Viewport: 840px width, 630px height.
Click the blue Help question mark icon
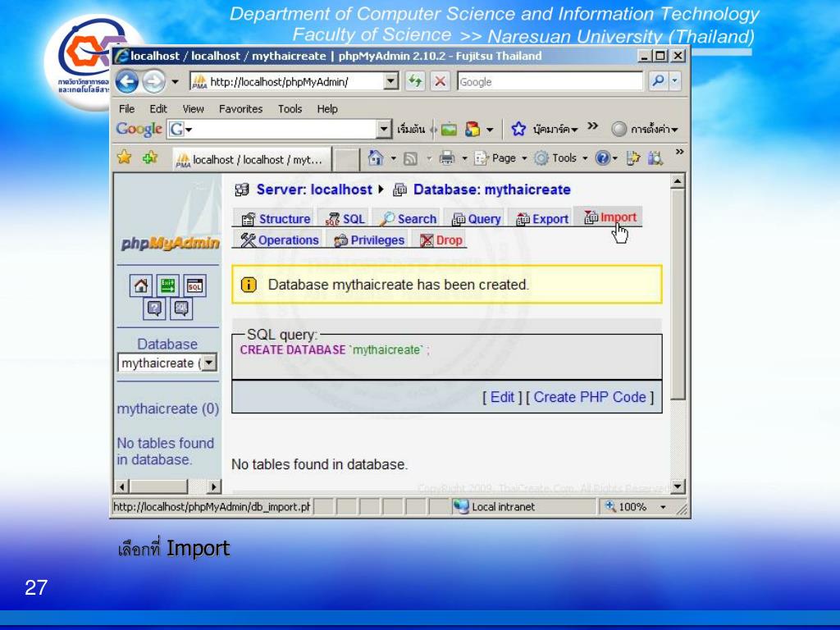(x=603, y=158)
